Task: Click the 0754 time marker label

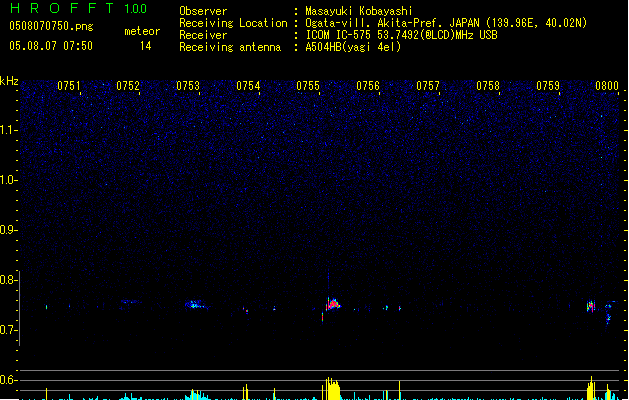Action: (x=248, y=86)
